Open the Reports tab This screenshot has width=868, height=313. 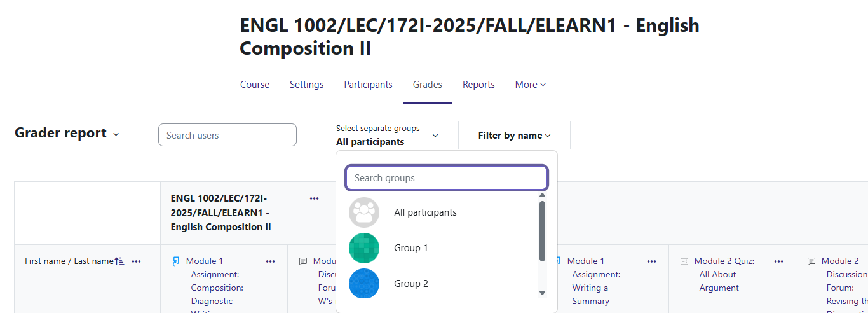[x=478, y=85]
